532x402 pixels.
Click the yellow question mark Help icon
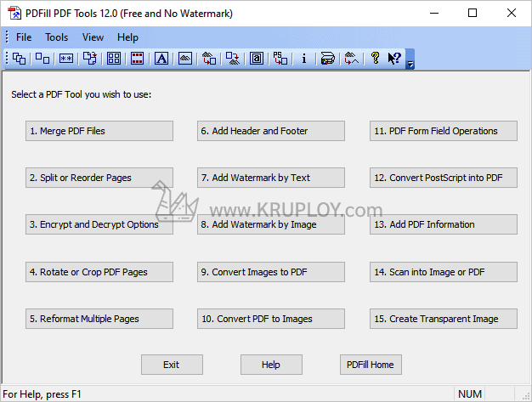pos(376,59)
